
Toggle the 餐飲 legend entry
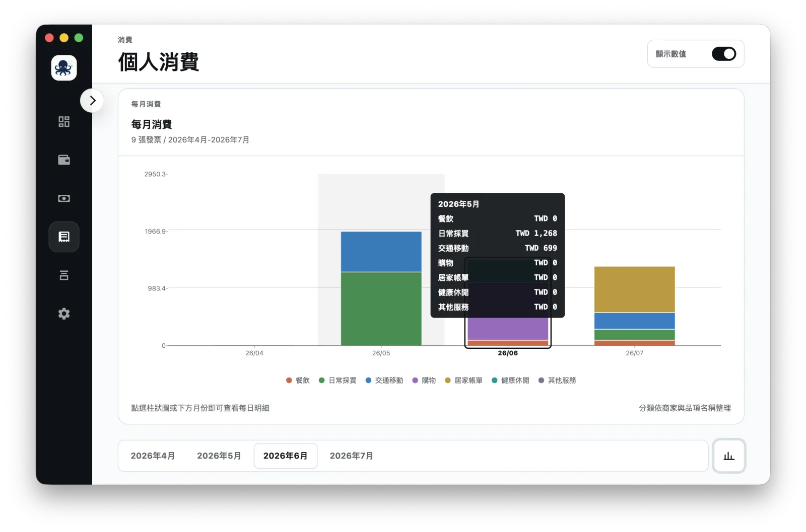pyautogui.click(x=298, y=381)
